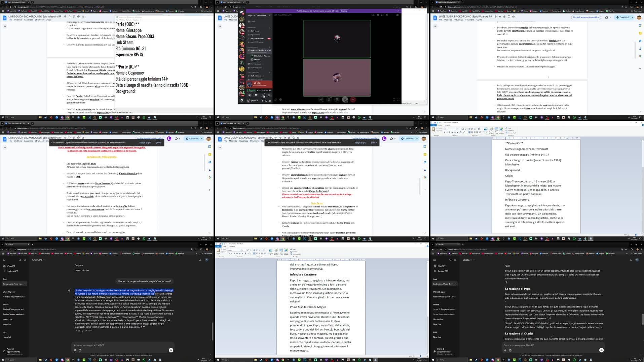644x362 pixels.
Task: Click Discord home logo icon
Action: tap(241, 12)
